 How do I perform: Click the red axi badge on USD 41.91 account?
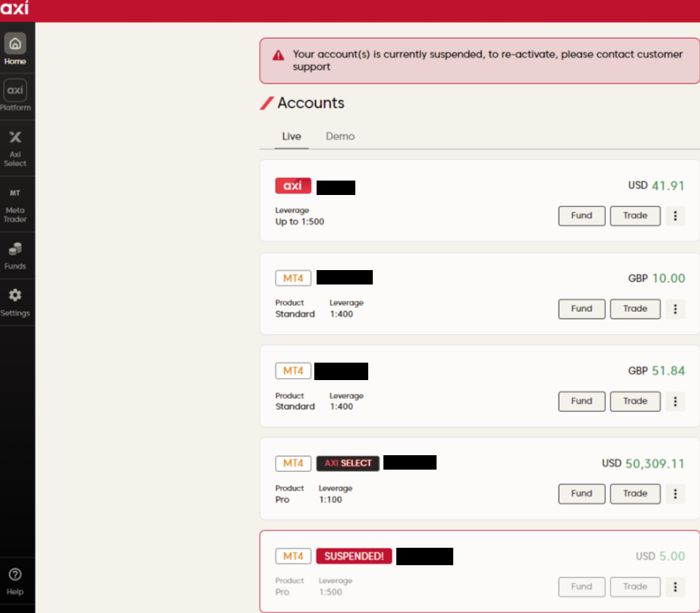293,186
